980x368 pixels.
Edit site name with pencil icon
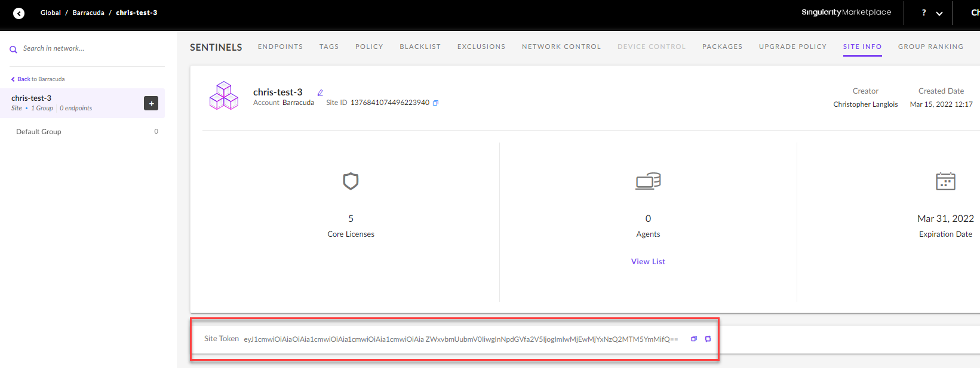pos(320,93)
